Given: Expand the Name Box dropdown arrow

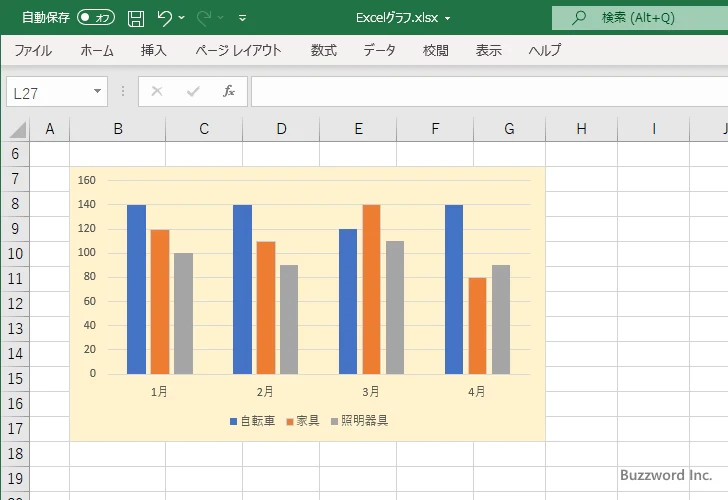Looking at the screenshot, I should (98, 91).
